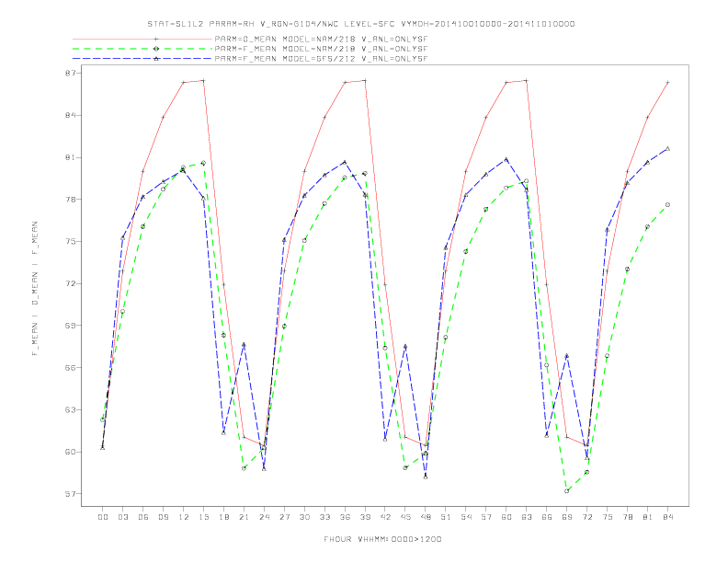Click x-axis forecast hour label 78
The image size is (728, 563).
[x=628, y=517]
